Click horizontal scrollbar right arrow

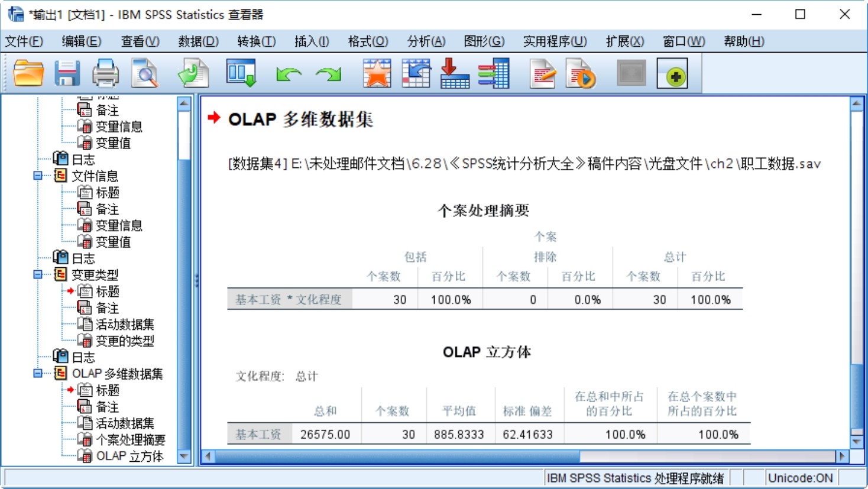point(843,456)
